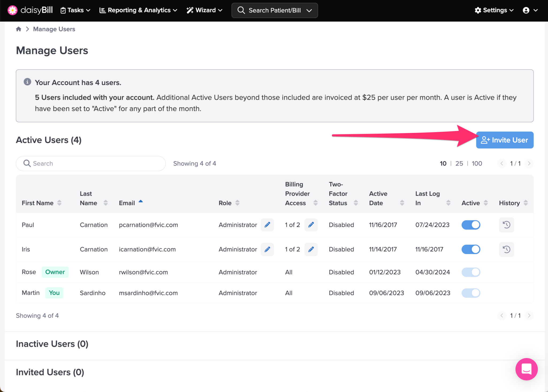Open the Settings dropdown

(x=494, y=10)
